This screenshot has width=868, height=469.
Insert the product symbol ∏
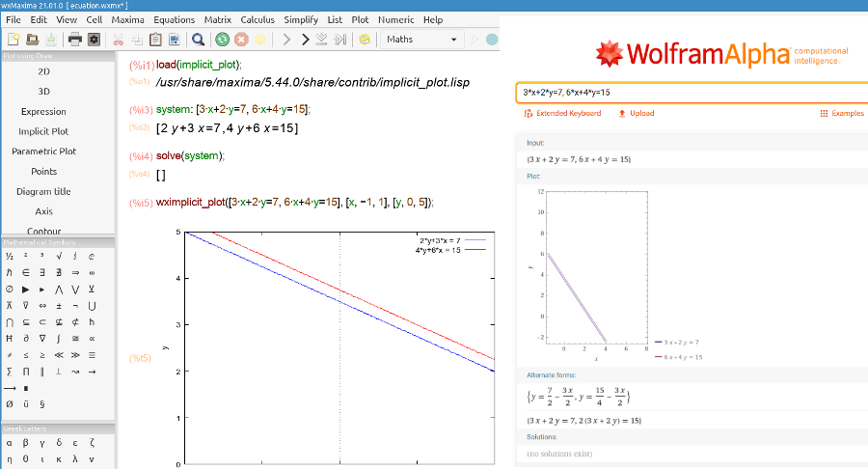coord(26,372)
